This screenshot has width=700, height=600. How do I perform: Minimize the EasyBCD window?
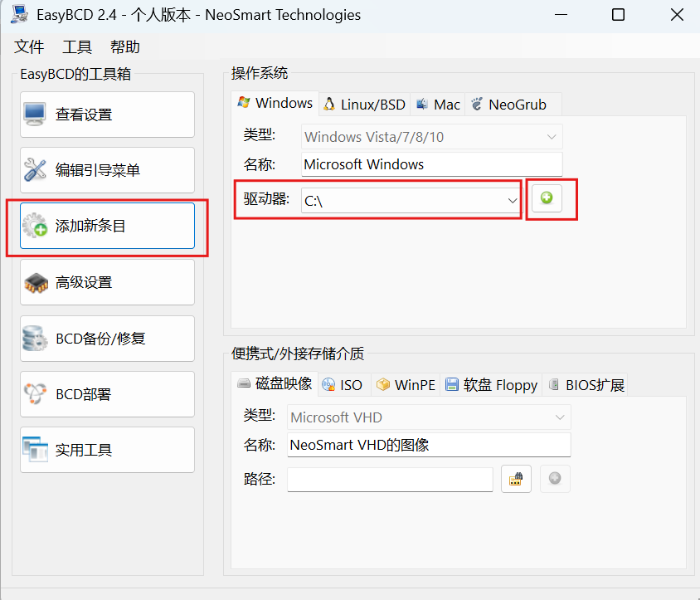(561, 15)
